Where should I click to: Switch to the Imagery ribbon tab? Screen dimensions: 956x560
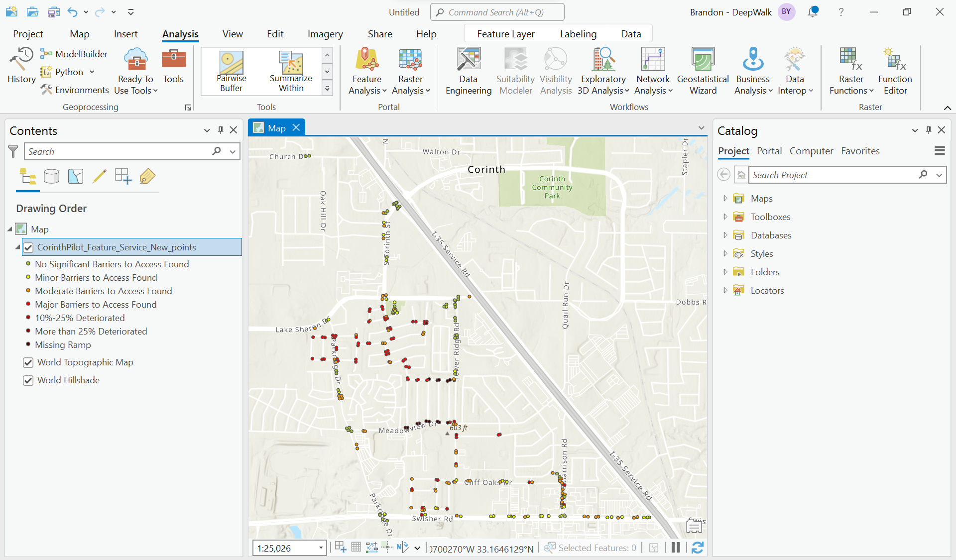325,33
